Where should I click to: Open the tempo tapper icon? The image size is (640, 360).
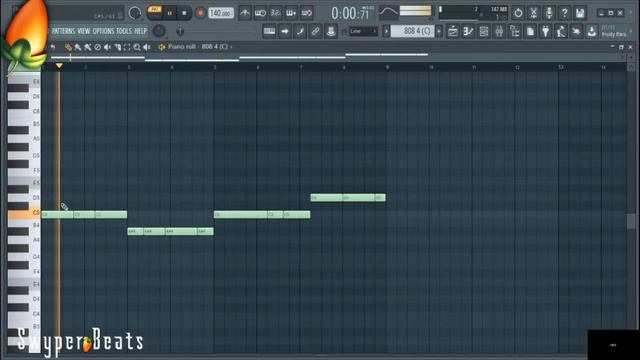click(x=561, y=31)
